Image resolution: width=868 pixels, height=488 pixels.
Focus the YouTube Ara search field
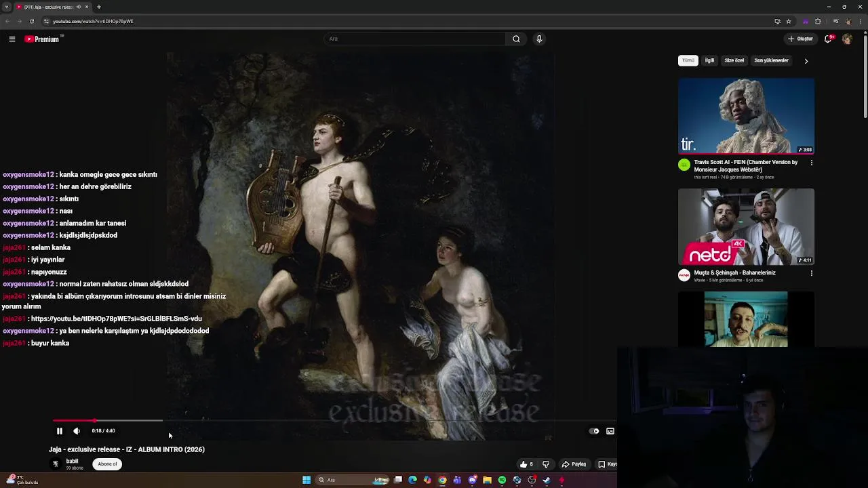(x=415, y=39)
